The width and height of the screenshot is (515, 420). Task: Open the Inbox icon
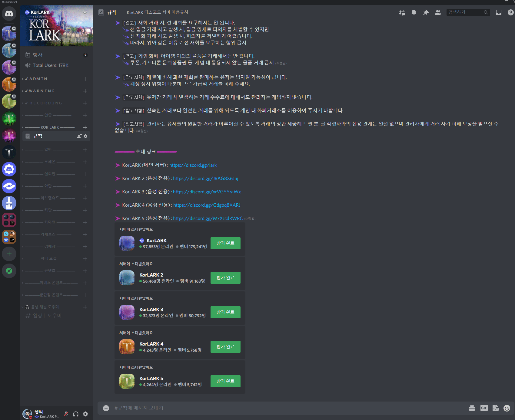pyautogui.click(x=498, y=12)
